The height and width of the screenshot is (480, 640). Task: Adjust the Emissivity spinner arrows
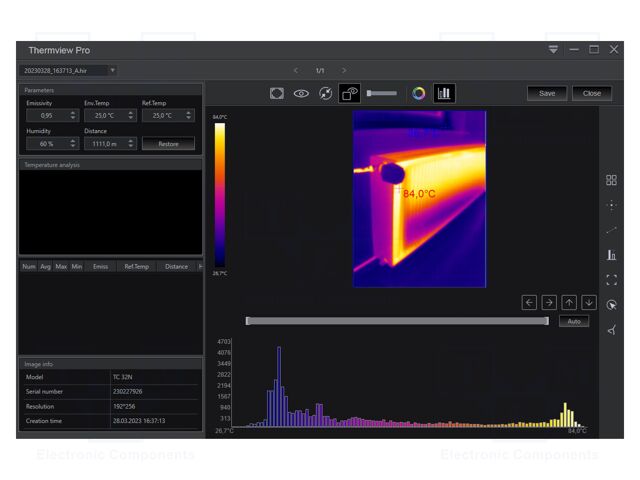click(73, 116)
